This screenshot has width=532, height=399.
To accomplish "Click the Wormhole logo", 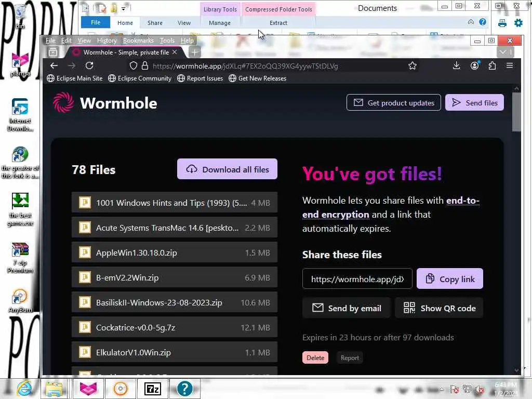I will [x=105, y=103].
